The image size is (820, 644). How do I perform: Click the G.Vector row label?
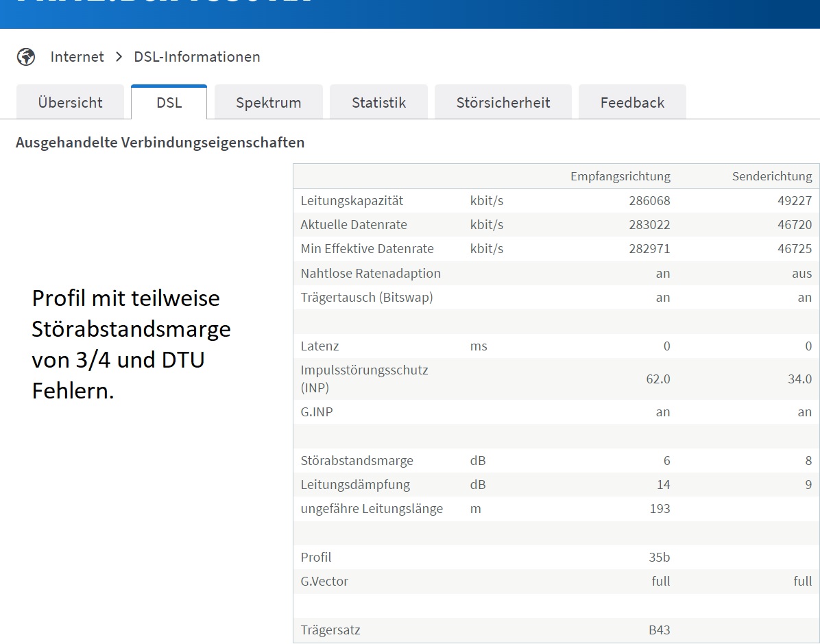pos(324,581)
